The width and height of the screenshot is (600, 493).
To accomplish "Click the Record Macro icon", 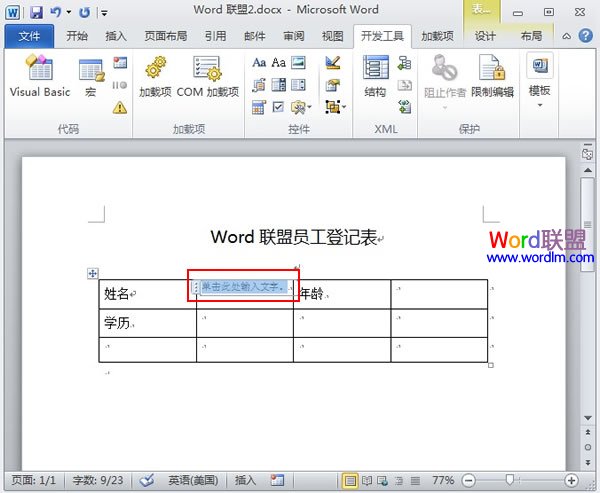I will click(x=120, y=62).
